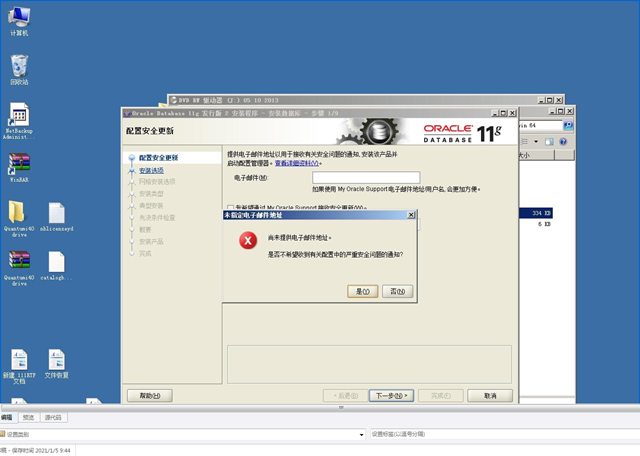Switch to the 源代码 tab

click(53, 417)
